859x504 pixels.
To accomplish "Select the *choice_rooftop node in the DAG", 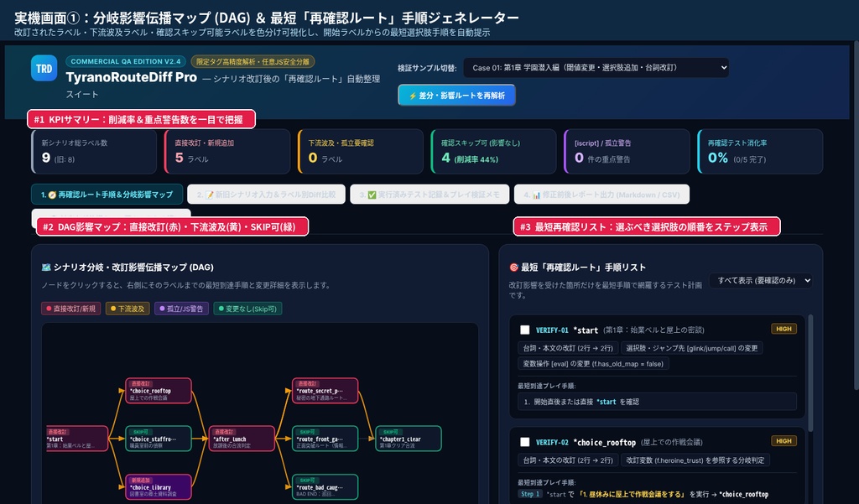I will point(159,391).
